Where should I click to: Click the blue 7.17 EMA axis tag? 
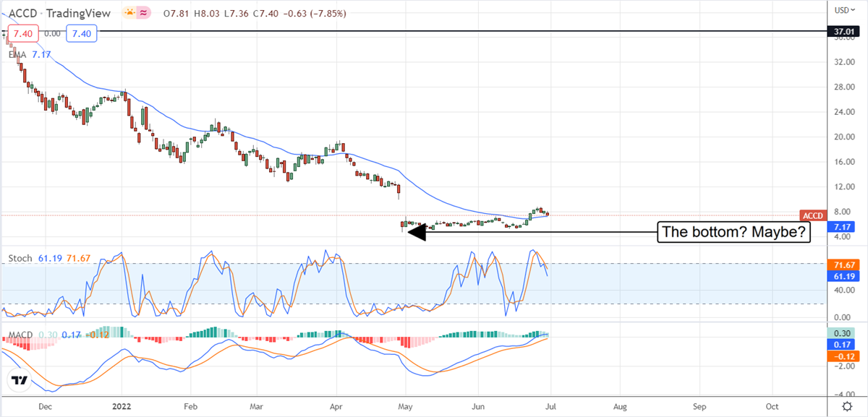[841, 226]
